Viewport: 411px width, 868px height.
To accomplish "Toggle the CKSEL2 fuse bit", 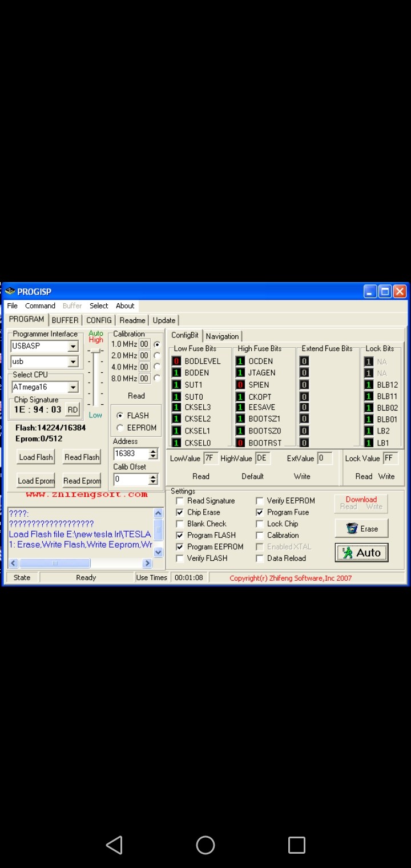I will [x=177, y=419].
